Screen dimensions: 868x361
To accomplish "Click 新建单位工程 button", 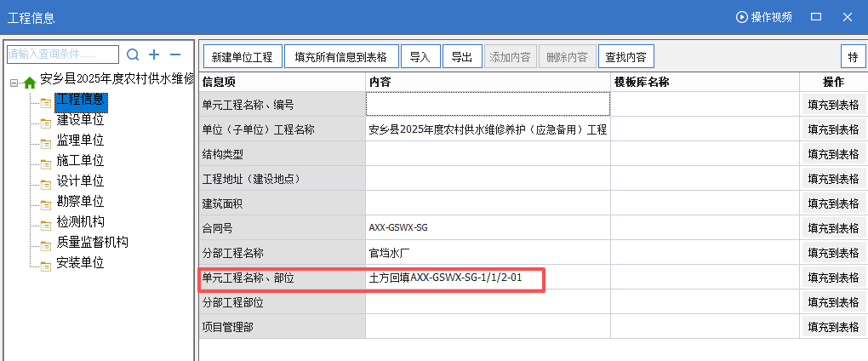I will tap(243, 56).
